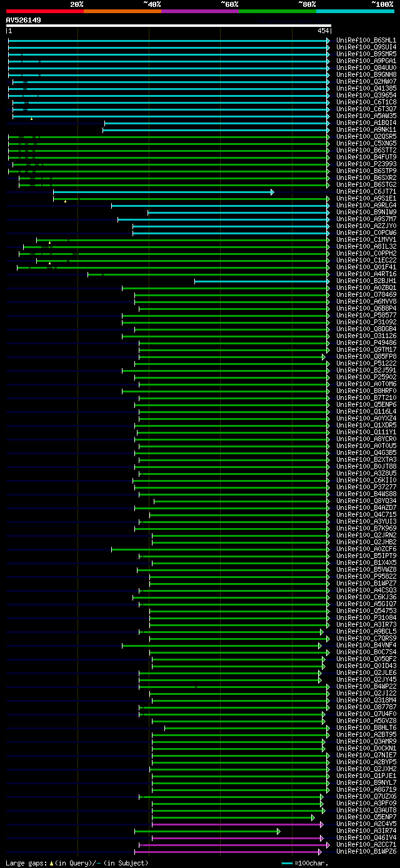Select the UniRef100_Q2JLE6 label

point(366,672)
